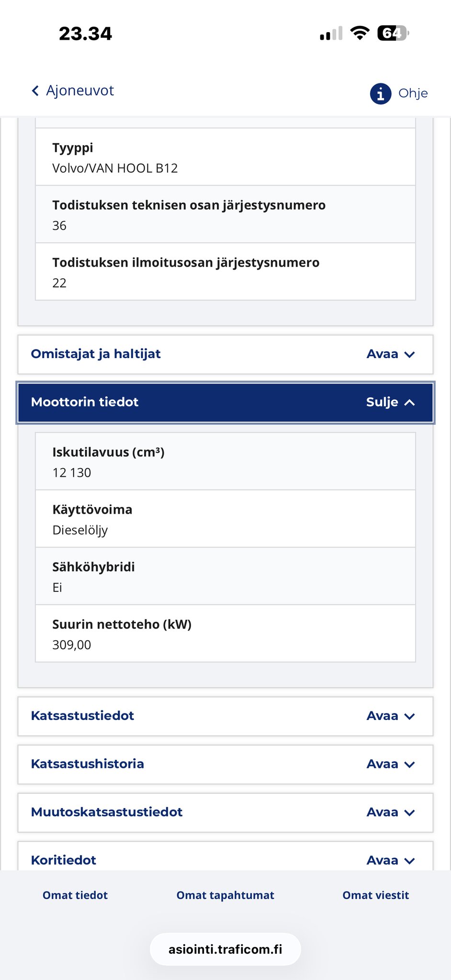Viewport: 451px width, 980px height.
Task: Open Omat viestit tab
Action: [376, 895]
